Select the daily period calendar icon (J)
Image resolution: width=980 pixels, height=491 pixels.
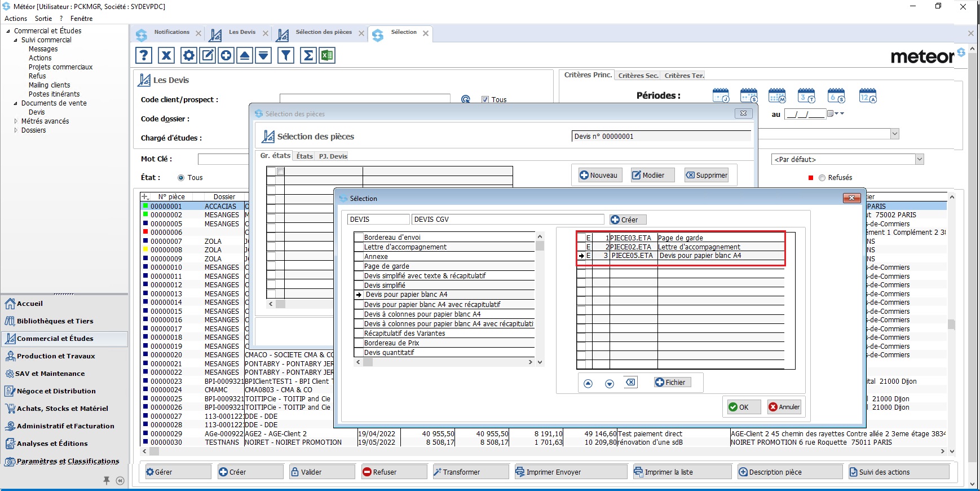pos(721,95)
